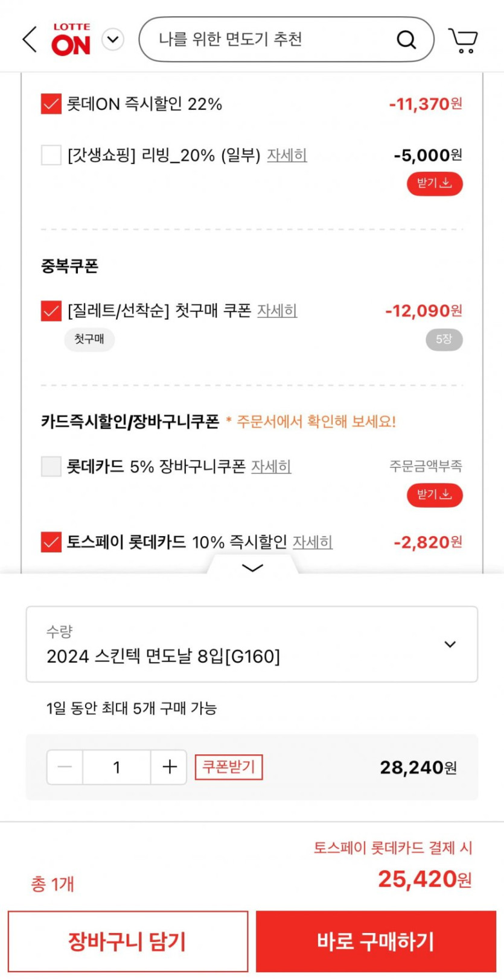Uncheck 롯데ON 즉시할인 22% checkbox
This screenshot has height=980, width=504.
51,104
